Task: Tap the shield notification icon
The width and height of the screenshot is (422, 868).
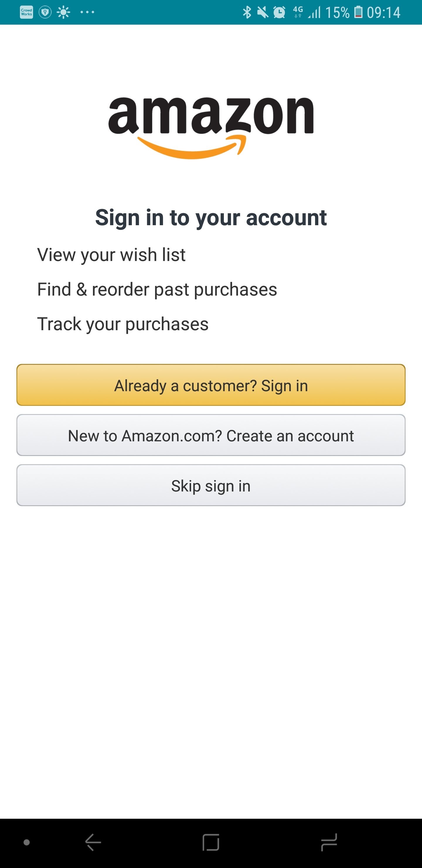Action: coord(45,13)
